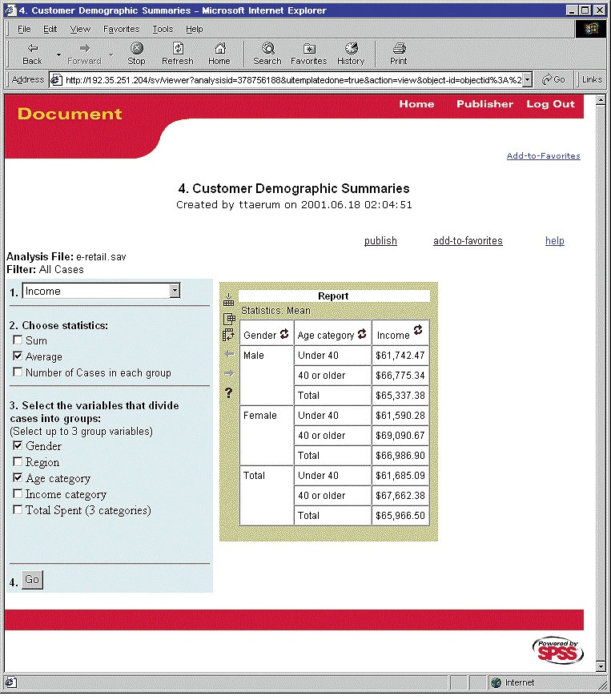611x700 pixels.
Task: Open the Back button history arrow
Action: 58,54
